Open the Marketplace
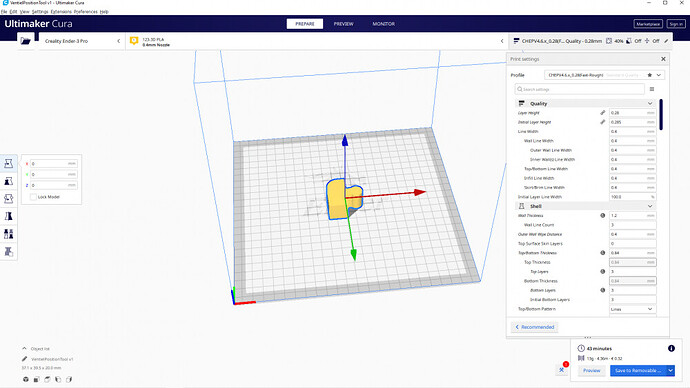 pyautogui.click(x=648, y=24)
